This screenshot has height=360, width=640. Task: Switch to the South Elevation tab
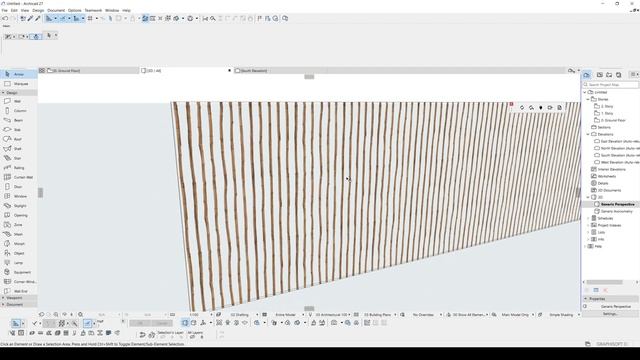click(x=280, y=71)
